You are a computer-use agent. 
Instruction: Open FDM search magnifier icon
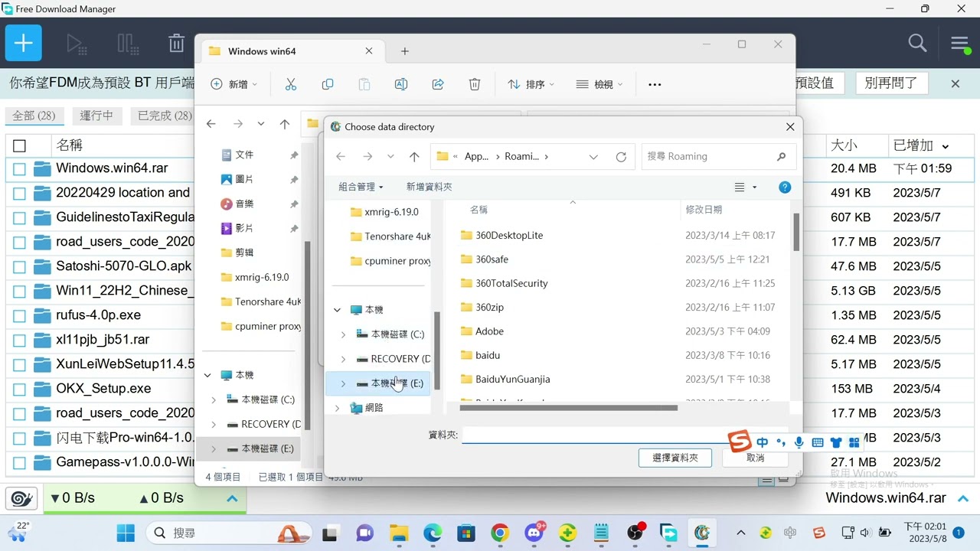[x=917, y=43]
